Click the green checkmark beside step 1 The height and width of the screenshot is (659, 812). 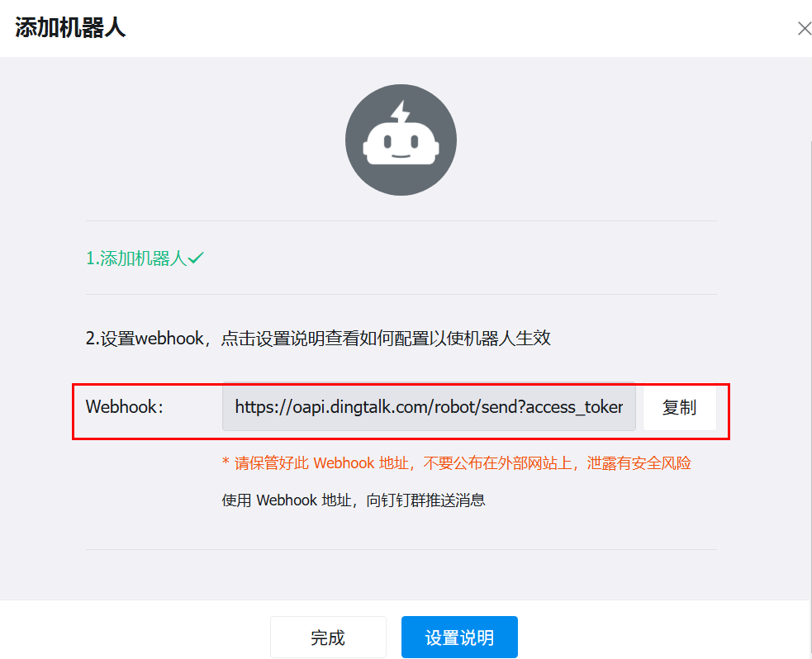[196, 258]
